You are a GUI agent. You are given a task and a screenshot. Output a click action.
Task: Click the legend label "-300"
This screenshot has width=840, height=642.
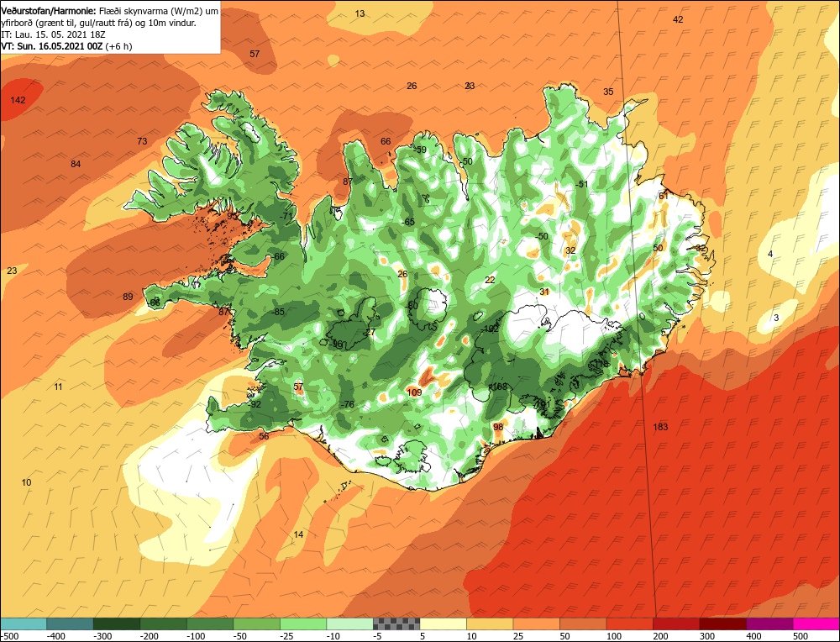click(102, 636)
